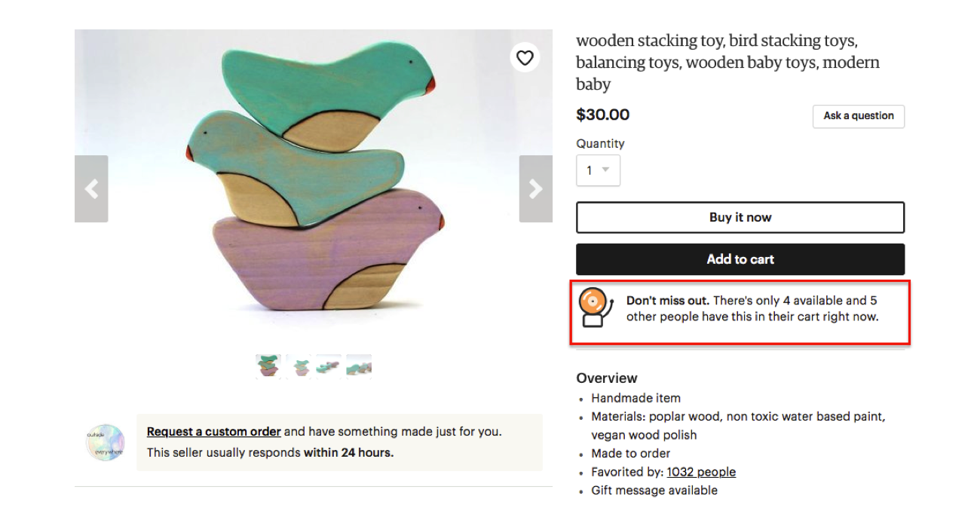
Task: Select the third product thumbnail
Action: coord(329,366)
